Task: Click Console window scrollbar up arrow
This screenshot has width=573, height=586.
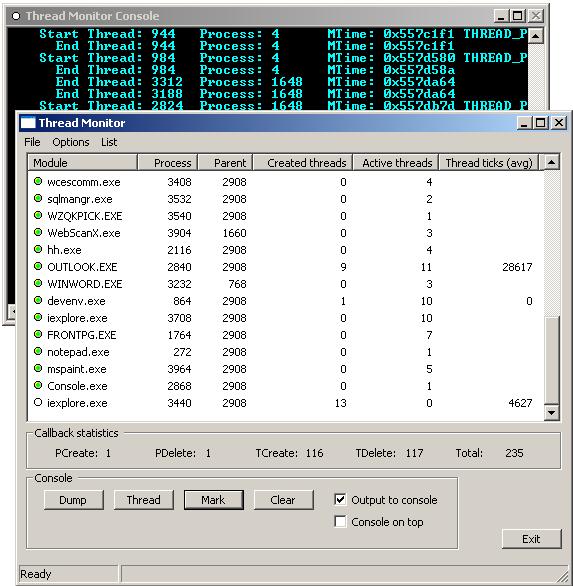Action: [x=536, y=36]
